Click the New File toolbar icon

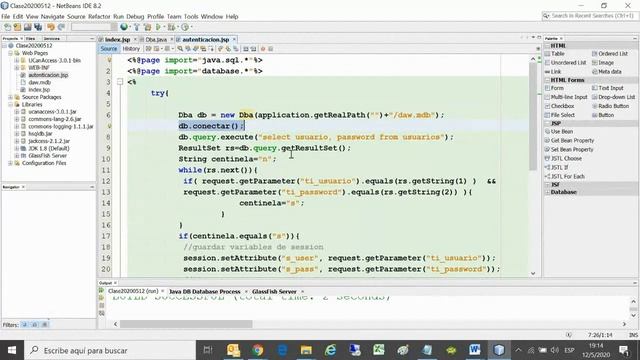click(x=7, y=27)
